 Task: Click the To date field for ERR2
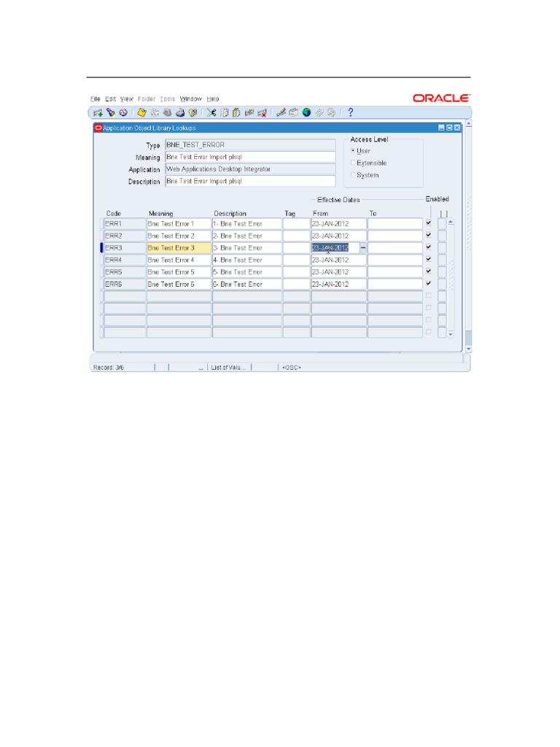[x=395, y=236]
